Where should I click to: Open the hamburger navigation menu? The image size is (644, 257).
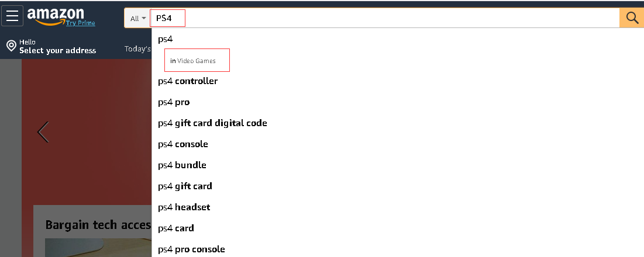point(12,16)
